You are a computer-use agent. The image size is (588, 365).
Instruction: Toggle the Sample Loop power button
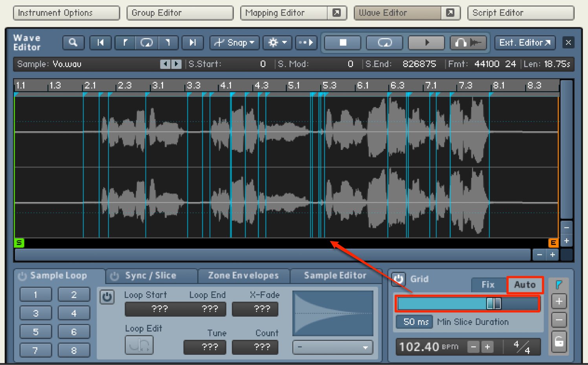coord(22,276)
